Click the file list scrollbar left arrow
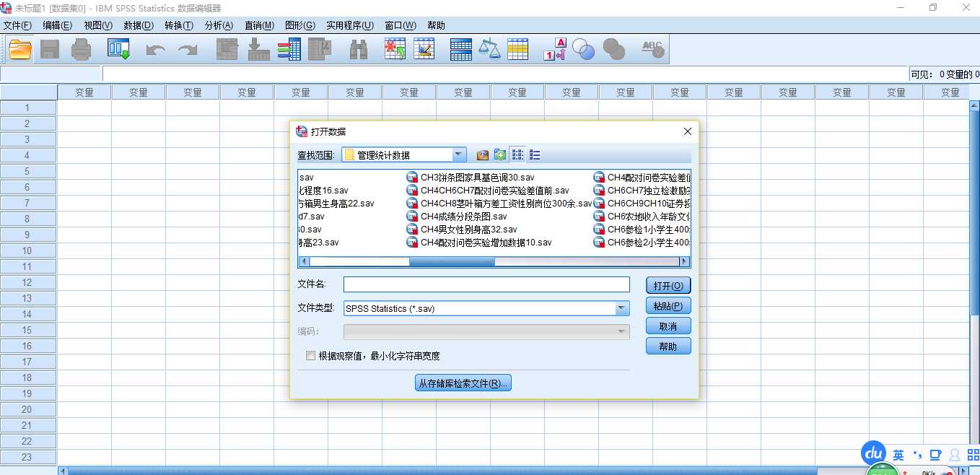The width and height of the screenshot is (980, 475). pos(304,261)
